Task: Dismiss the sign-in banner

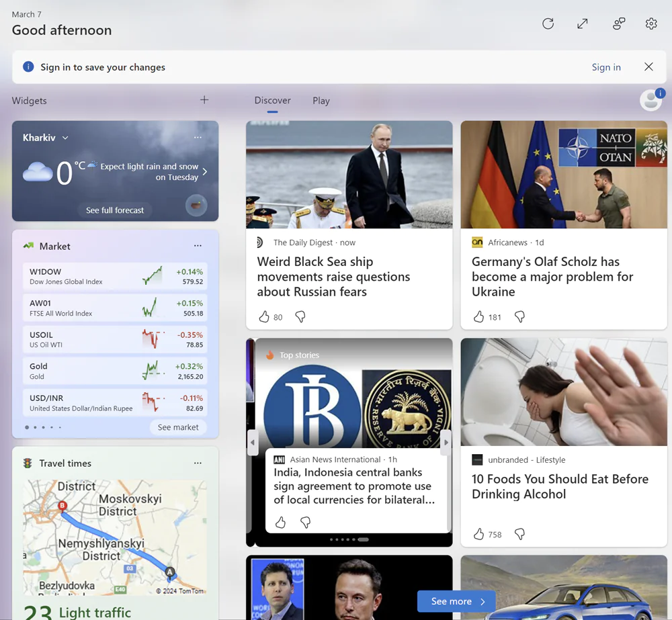Action: [648, 67]
